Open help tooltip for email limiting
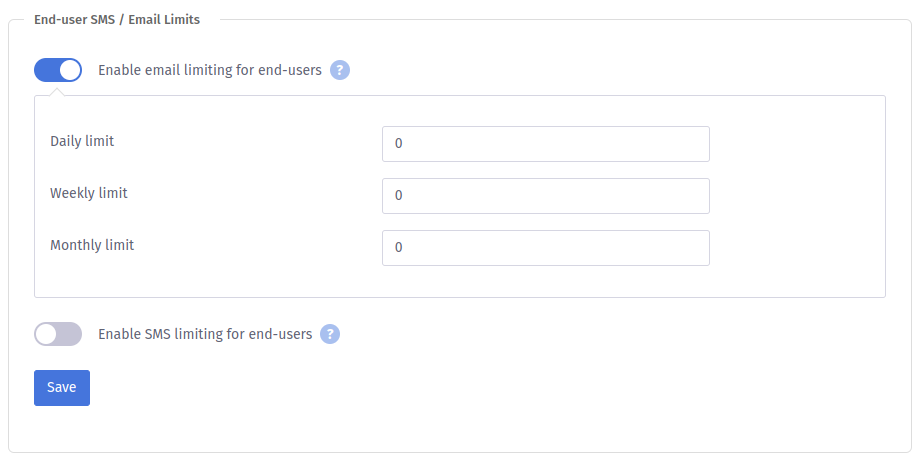This screenshot has width=921, height=463. tap(340, 70)
